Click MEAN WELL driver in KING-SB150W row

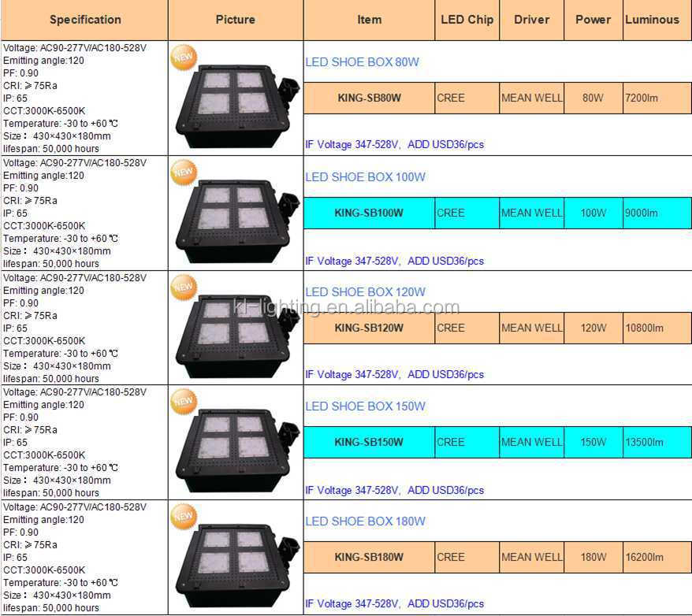pyautogui.click(x=532, y=442)
